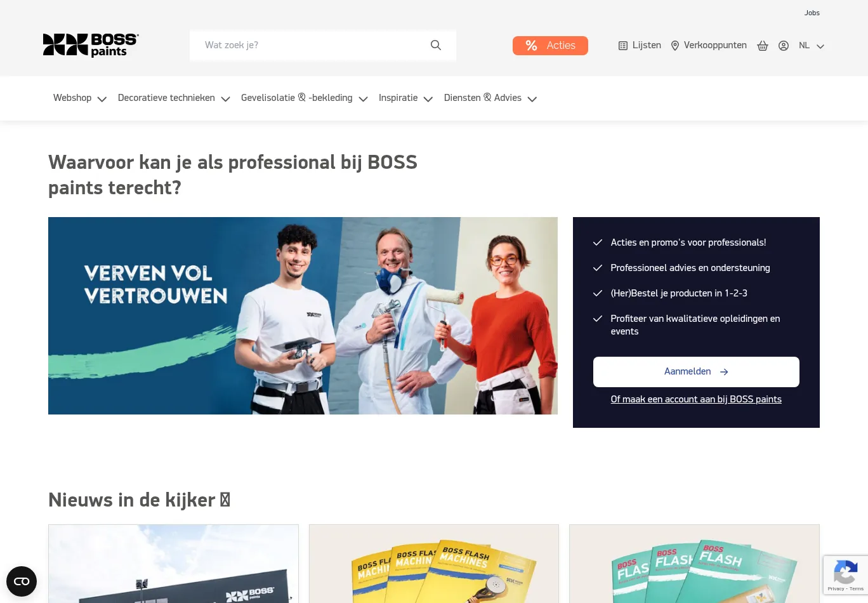Viewport: 868px width, 603px height.
Task: Open the Inspiratie menu
Action: click(x=406, y=98)
